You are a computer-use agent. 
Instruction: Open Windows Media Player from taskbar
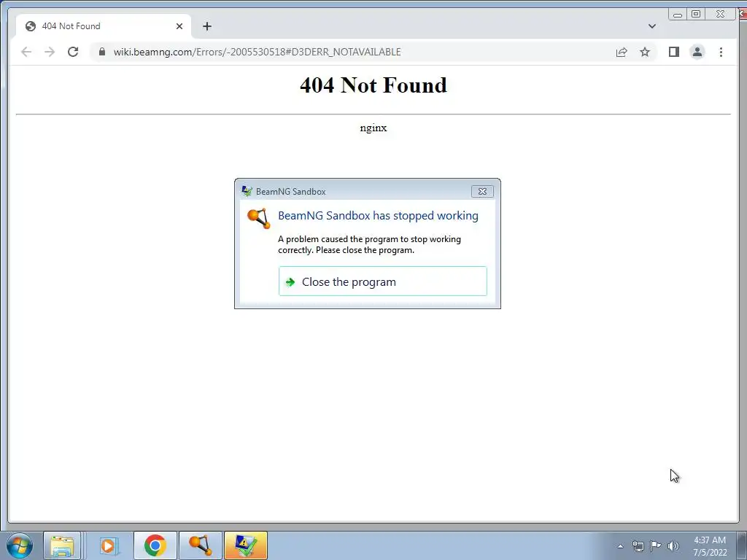(x=108, y=545)
